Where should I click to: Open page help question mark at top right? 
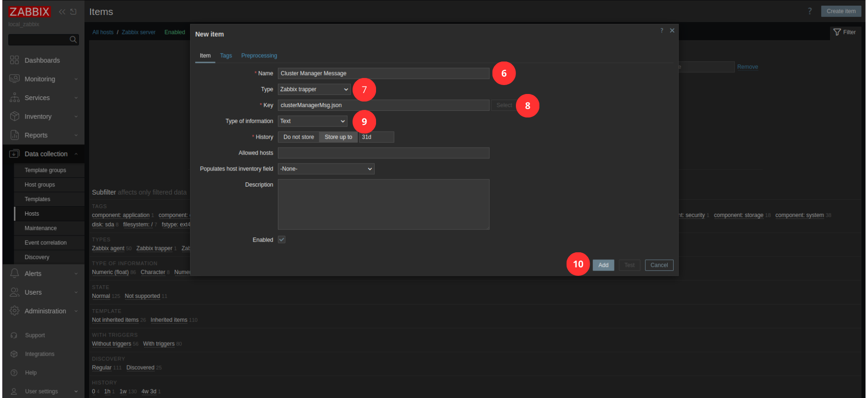tap(810, 11)
